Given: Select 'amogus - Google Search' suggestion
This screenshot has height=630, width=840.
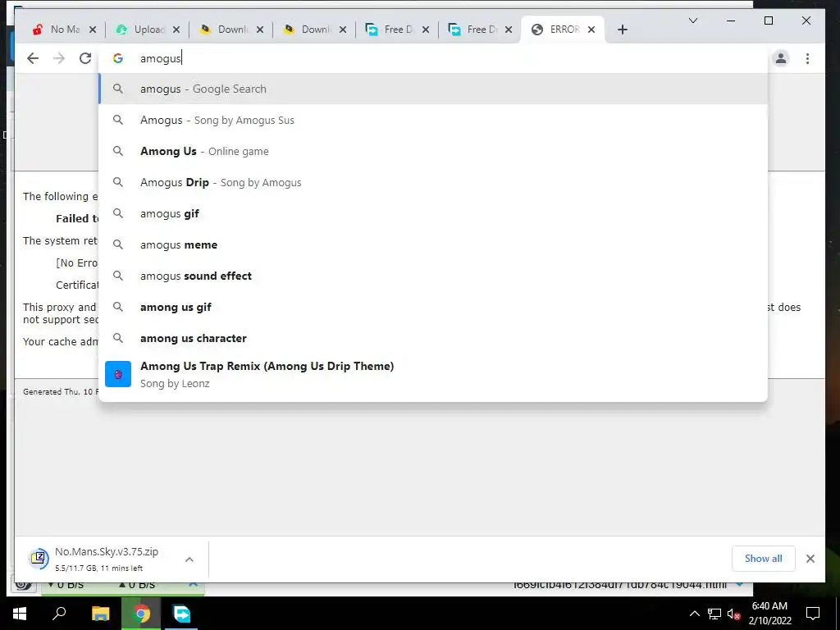Looking at the screenshot, I should pyautogui.click(x=433, y=89).
